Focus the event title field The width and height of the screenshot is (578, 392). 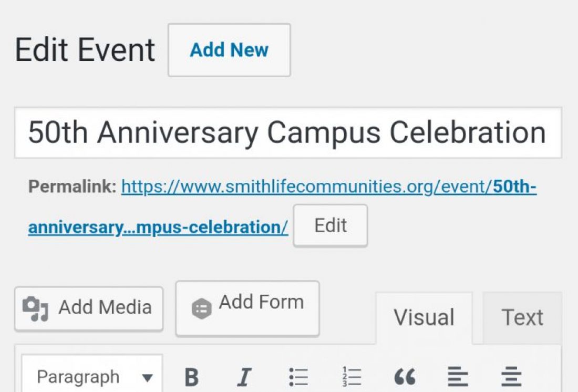[287, 133]
